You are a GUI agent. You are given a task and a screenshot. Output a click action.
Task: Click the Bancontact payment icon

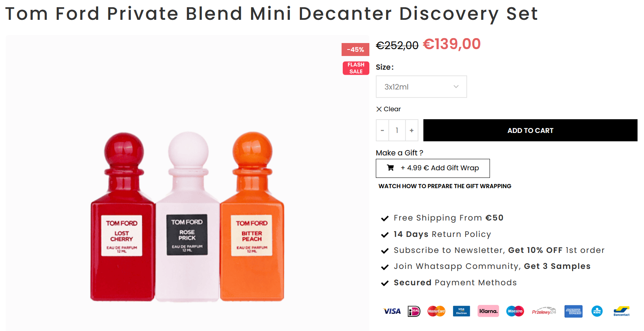622,311
